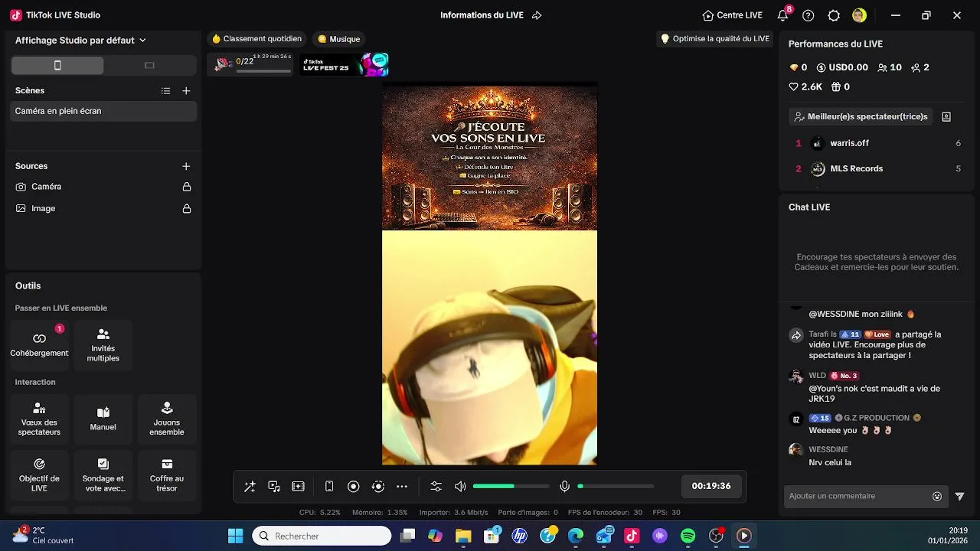
Task: Open Coffre au trésor tool
Action: pyautogui.click(x=167, y=475)
